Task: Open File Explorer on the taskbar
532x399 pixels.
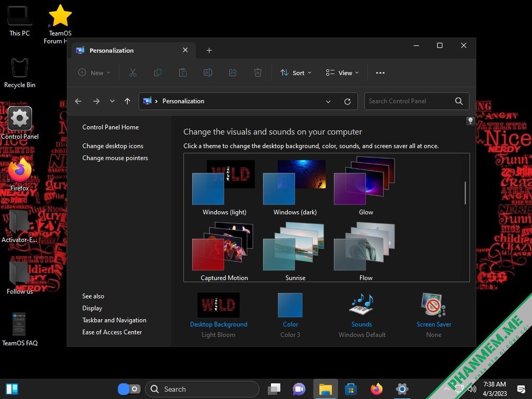Action: [x=325, y=389]
